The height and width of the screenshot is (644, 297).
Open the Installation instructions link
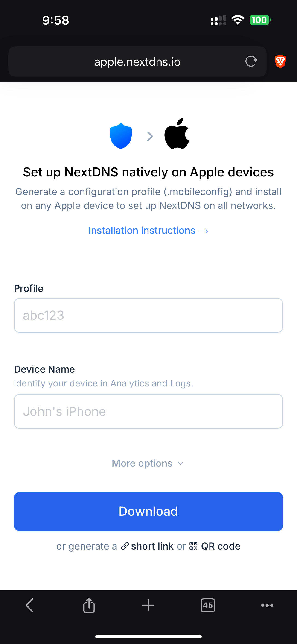[x=148, y=230]
